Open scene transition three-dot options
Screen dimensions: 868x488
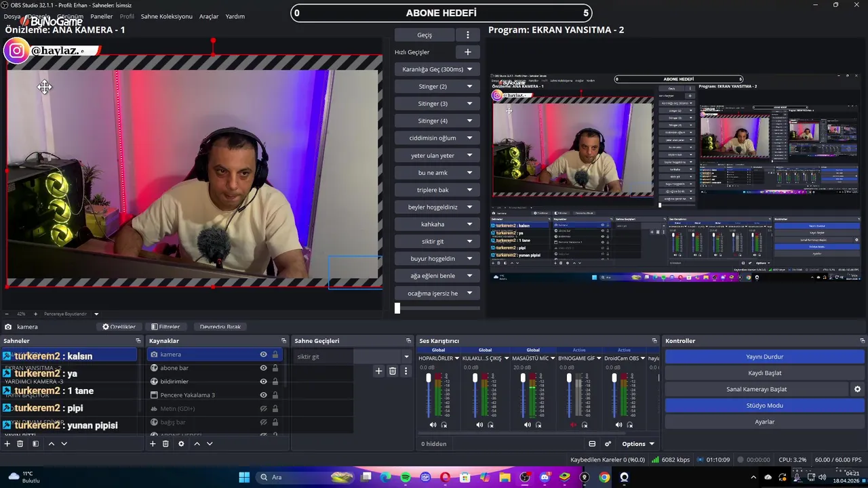point(406,371)
